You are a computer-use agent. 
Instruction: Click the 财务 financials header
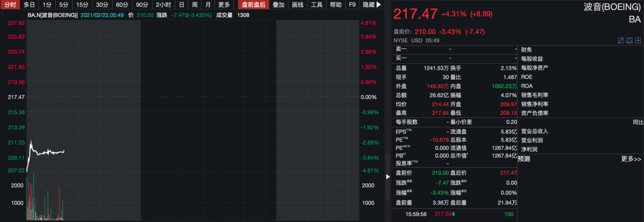527,49
